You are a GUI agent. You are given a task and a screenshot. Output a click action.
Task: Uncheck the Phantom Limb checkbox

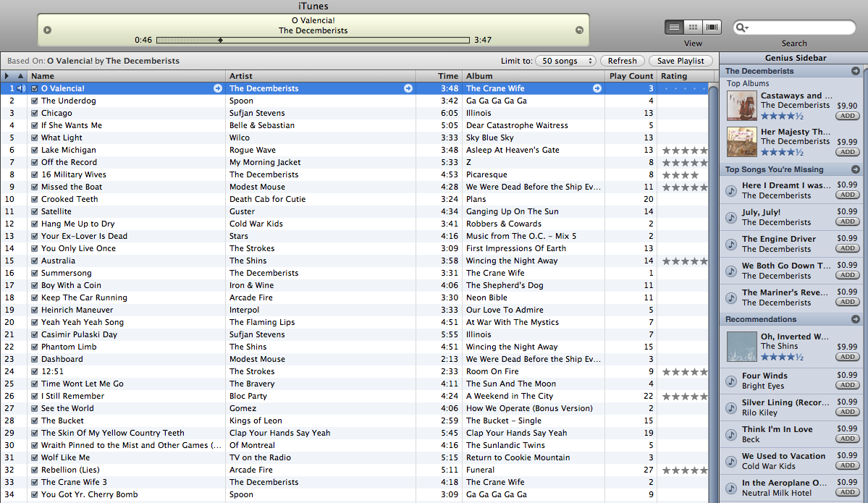[x=34, y=347]
